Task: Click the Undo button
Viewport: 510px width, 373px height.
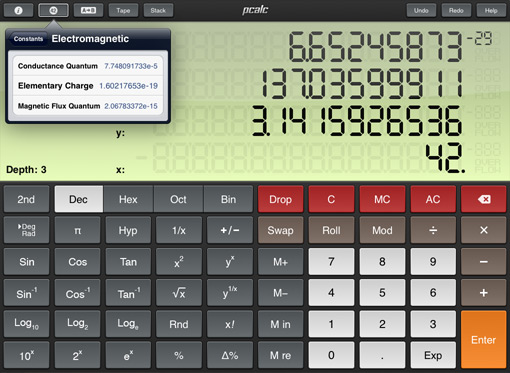Action: (421, 10)
